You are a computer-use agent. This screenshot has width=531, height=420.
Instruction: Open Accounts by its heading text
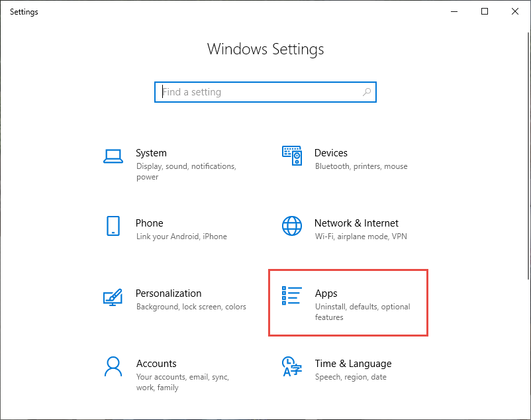pos(156,364)
